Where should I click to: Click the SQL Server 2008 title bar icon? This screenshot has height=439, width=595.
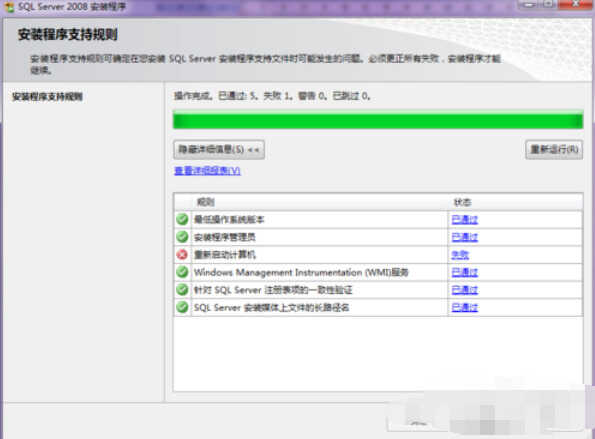(8, 6)
